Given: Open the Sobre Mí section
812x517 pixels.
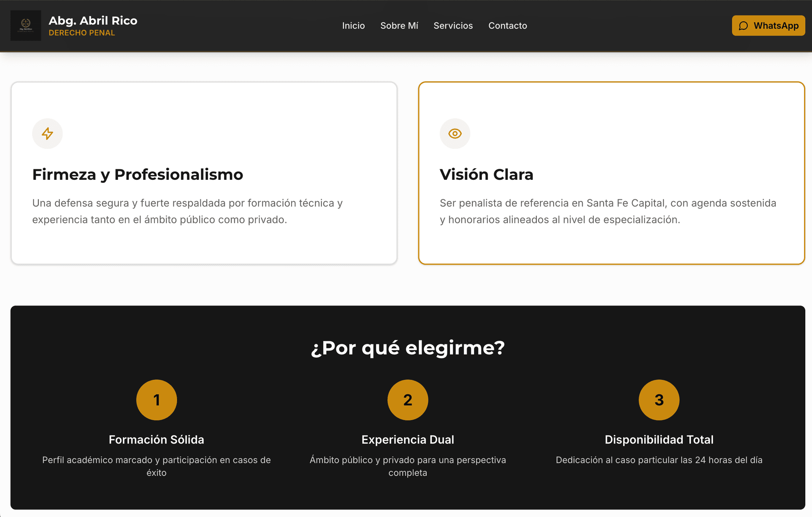Looking at the screenshot, I should pos(399,26).
